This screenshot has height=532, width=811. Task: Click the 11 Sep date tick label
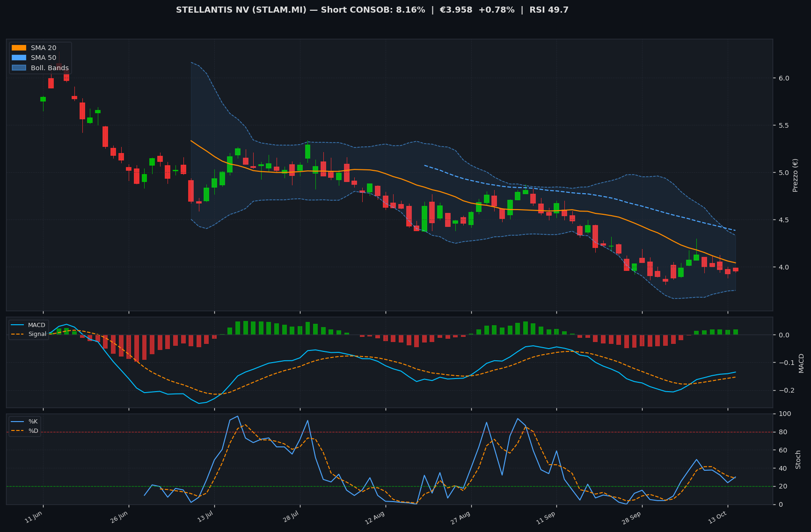(x=546, y=517)
